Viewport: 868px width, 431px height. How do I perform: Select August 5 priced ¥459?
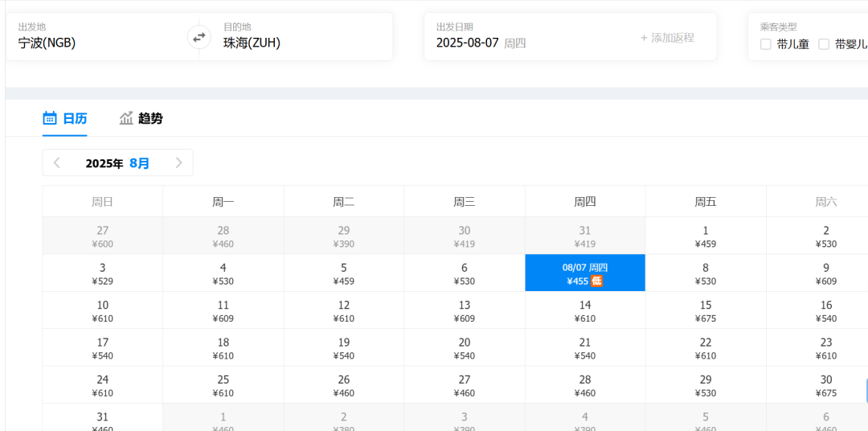[x=344, y=273]
